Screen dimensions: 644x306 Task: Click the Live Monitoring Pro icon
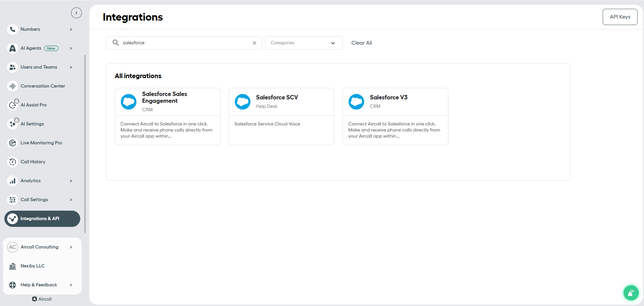coord(13,143)
